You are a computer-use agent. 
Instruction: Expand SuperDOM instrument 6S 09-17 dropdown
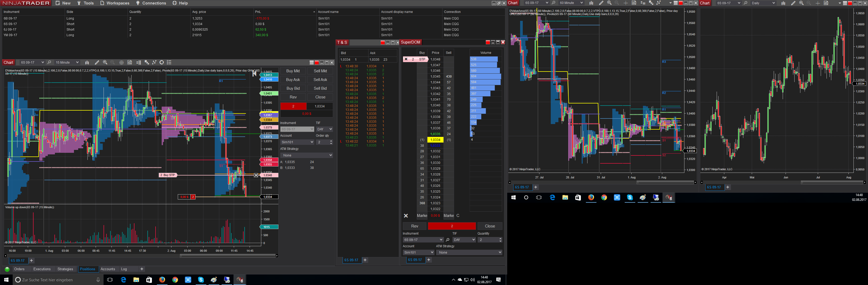click(423, 240)
